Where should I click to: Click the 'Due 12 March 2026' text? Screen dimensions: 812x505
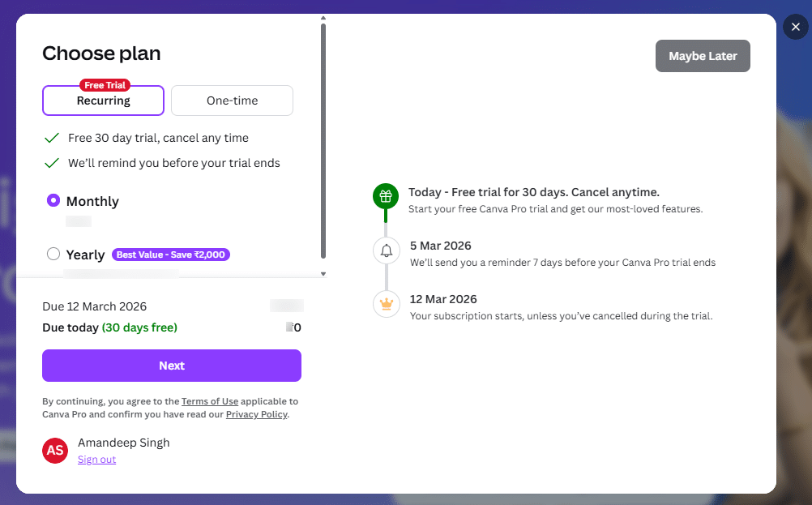pyautogui.click(x=94, y=306)
